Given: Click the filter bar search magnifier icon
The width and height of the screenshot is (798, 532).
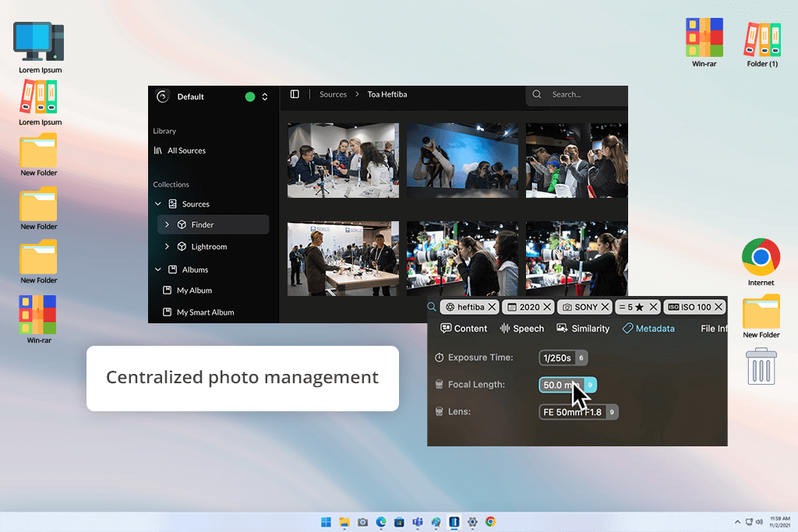Looking at the screenshot, I should pyautogui.click(x=432, y=307).
